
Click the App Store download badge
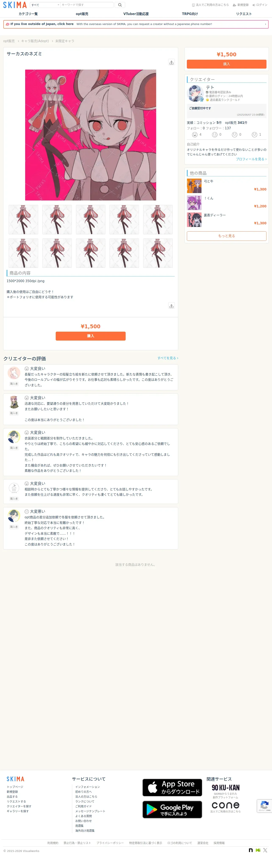[172, 788]
